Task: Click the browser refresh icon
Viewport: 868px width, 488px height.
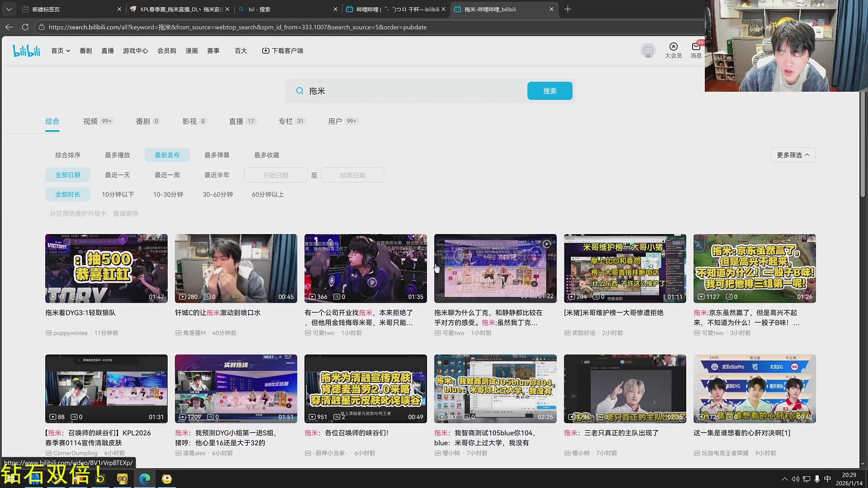Action: click(x=25, y=27)
